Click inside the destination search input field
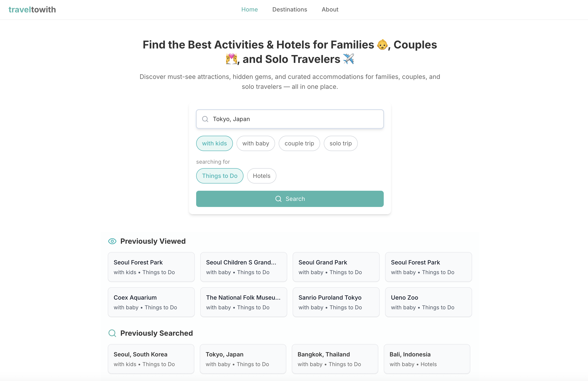588x381 pixels. (289, 119)
